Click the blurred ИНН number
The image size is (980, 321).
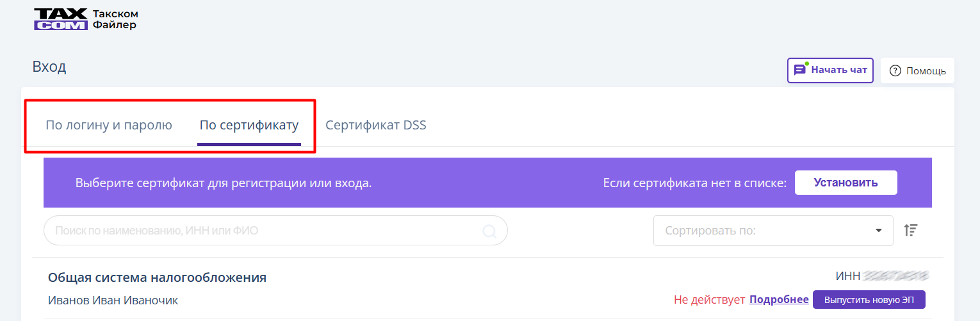[x=895, y=276]
